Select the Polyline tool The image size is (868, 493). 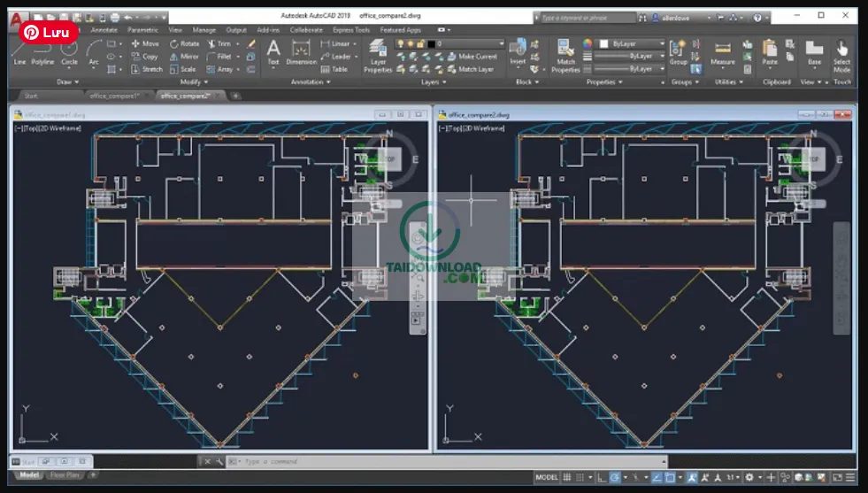pos(42,56)
